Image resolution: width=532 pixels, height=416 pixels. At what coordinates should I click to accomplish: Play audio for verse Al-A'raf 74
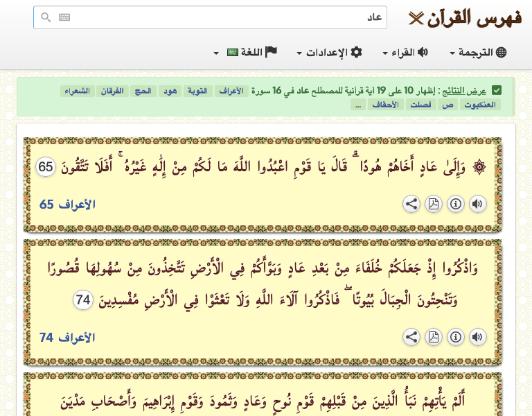click(x=477, y=337)
